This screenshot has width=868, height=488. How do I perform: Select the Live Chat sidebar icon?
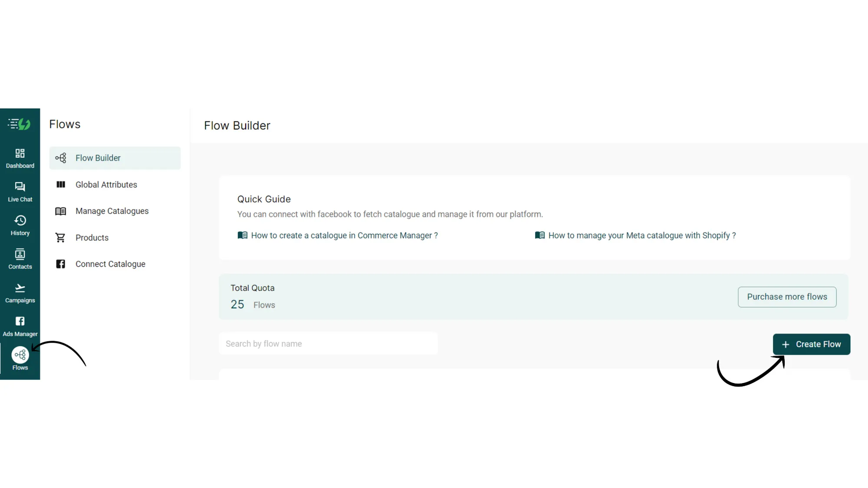(20, 191)
